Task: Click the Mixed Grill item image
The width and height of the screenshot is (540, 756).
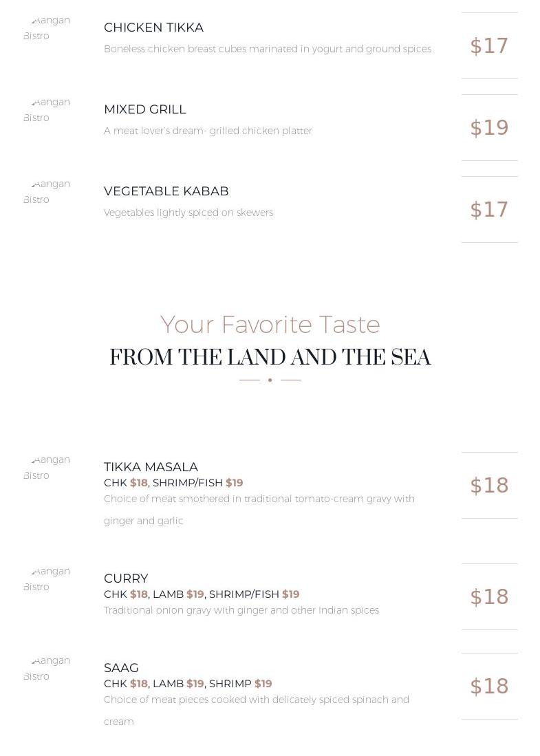Action: pyautogui.click(x=47, y=110)
